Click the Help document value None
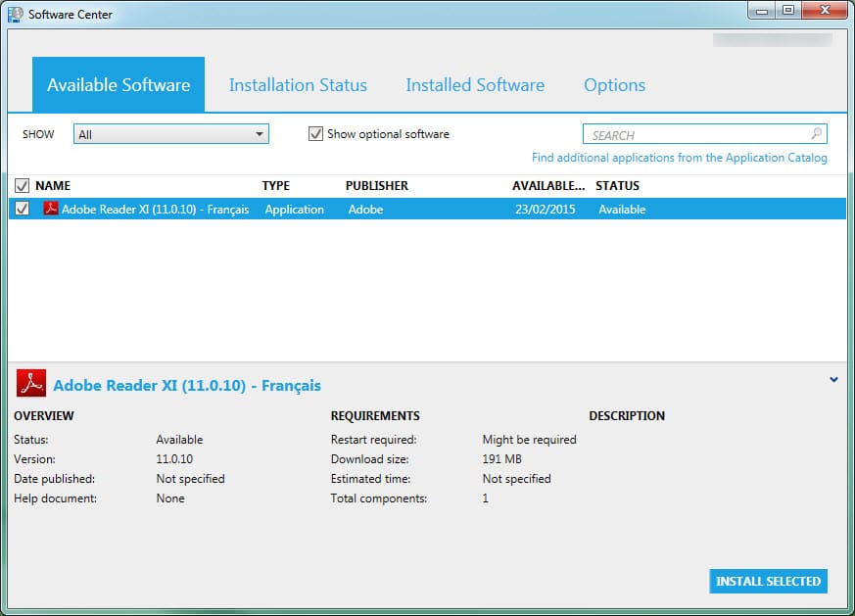855x616 pixels. coord(170,498)
